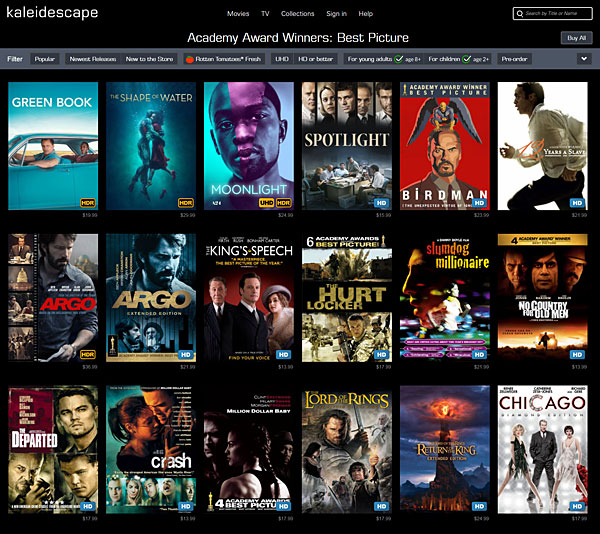Click the $15.99 price under Spotlight
The width and height of the screenshot is (600, 534).
tap(384, 215)
